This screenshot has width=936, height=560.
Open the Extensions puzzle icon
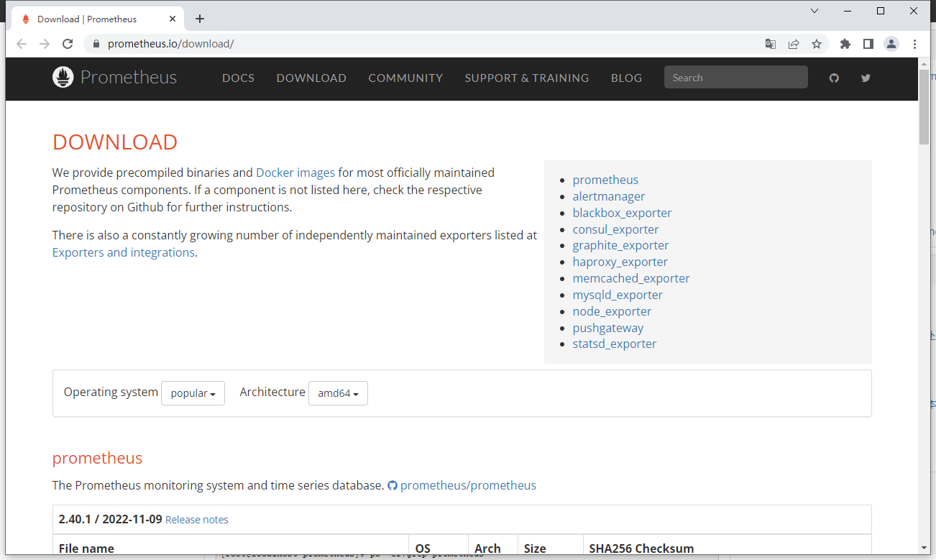[x=845, y=44]
